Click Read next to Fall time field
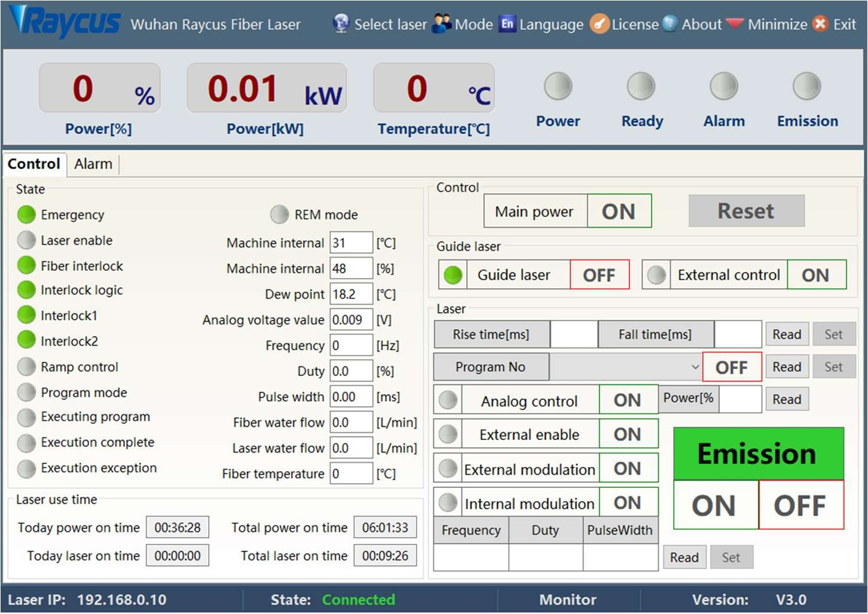Image resolution: width=868 pixels, height=614 pixels. tap(787, 335)
